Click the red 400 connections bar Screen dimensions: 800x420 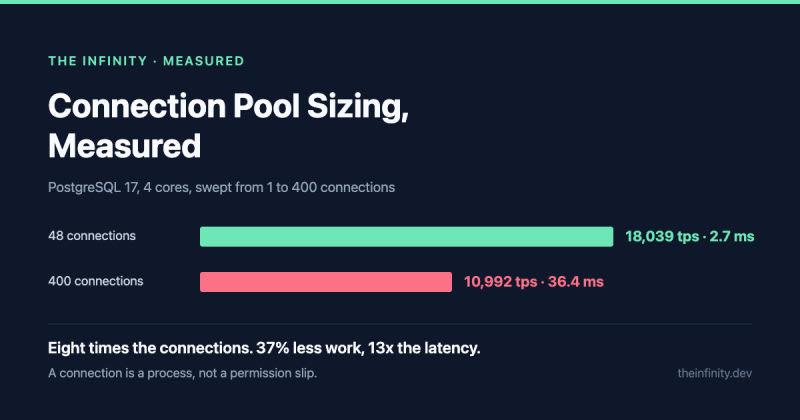[x=326, y=282]
